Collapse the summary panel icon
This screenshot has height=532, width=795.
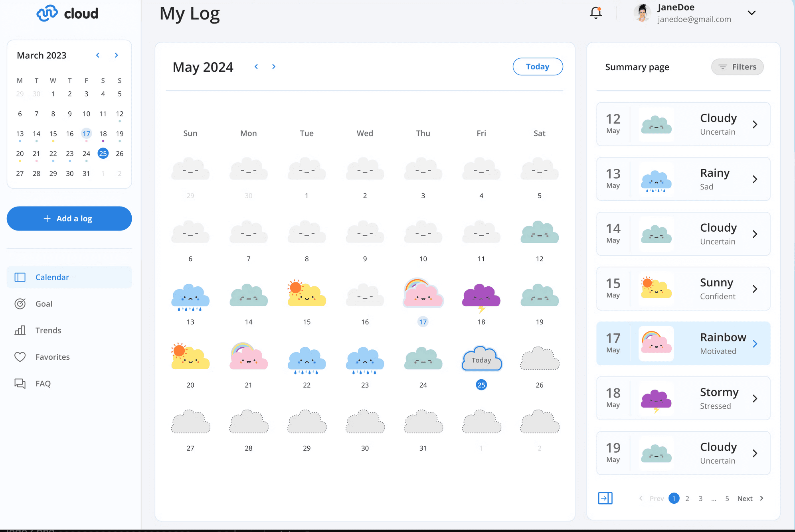(x=605, y=498)
